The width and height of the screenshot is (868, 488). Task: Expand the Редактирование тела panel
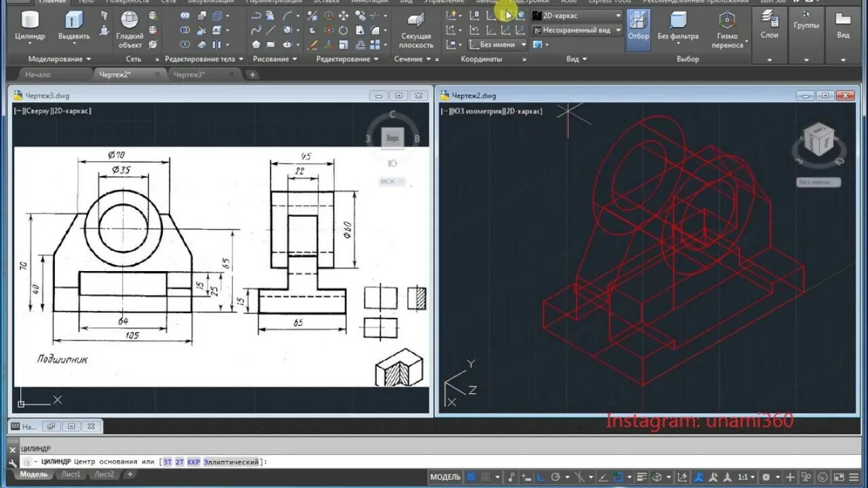[x=204, y=59]
